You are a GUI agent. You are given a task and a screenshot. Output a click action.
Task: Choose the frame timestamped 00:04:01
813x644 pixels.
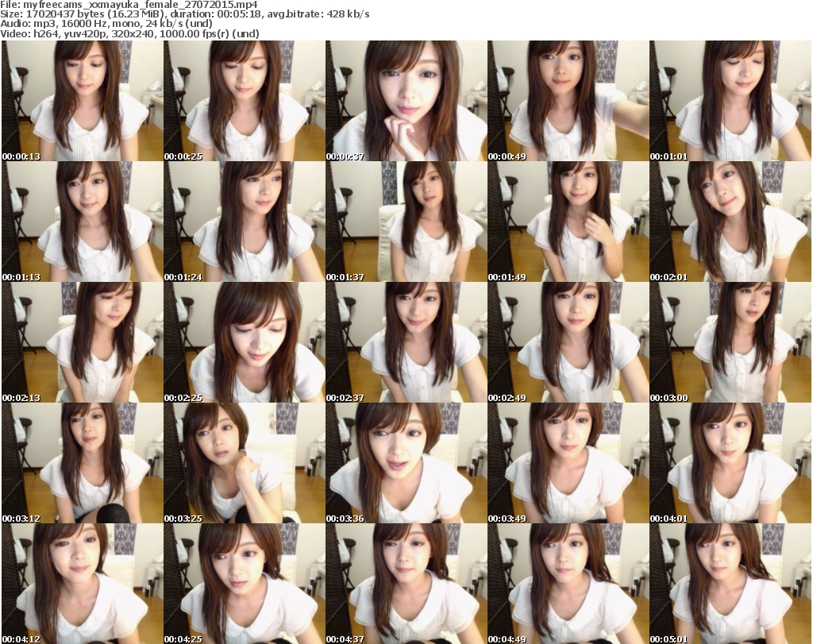(x=730, y=463)
